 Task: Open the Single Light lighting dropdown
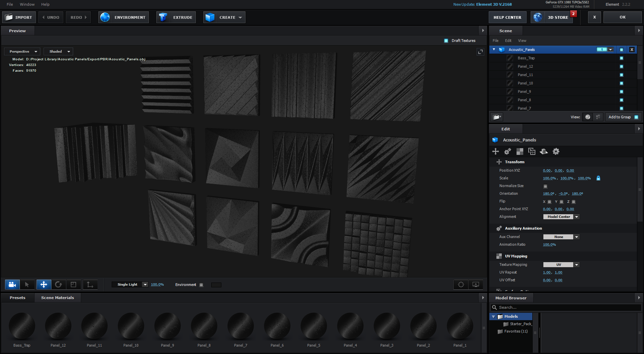tap(130, 285)
